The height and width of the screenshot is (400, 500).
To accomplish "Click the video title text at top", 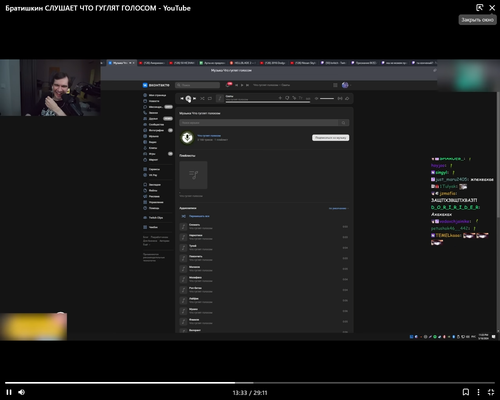I will 98,8.
